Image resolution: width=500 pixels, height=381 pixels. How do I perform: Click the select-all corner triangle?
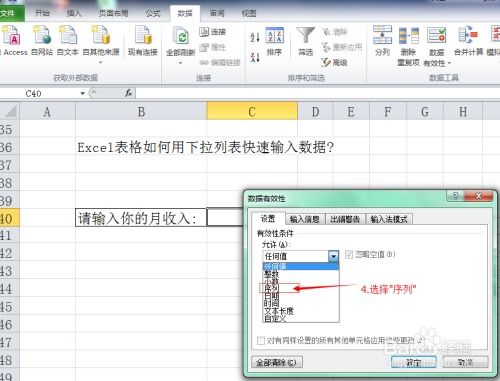coord(10,112)
